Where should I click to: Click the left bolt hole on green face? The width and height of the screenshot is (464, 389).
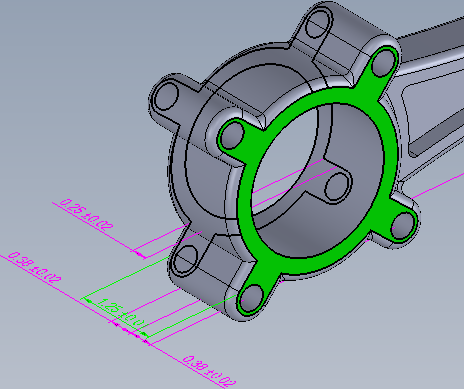(233, 135)
